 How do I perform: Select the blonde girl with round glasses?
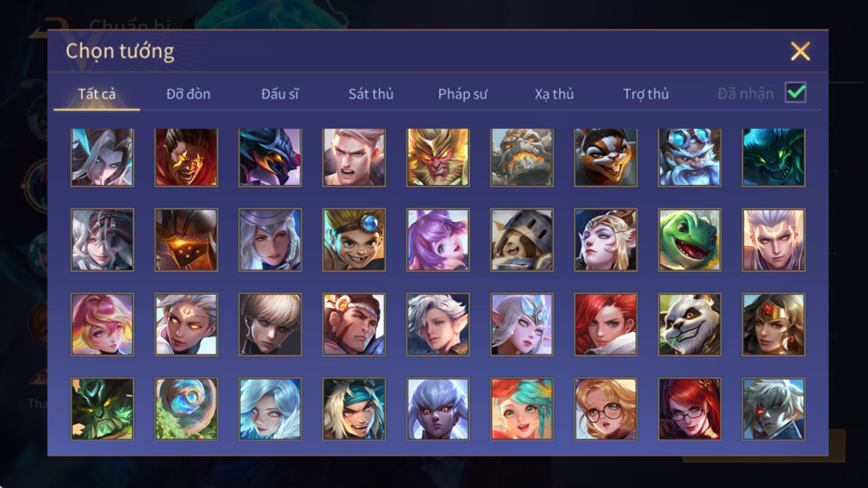[606, 409]
